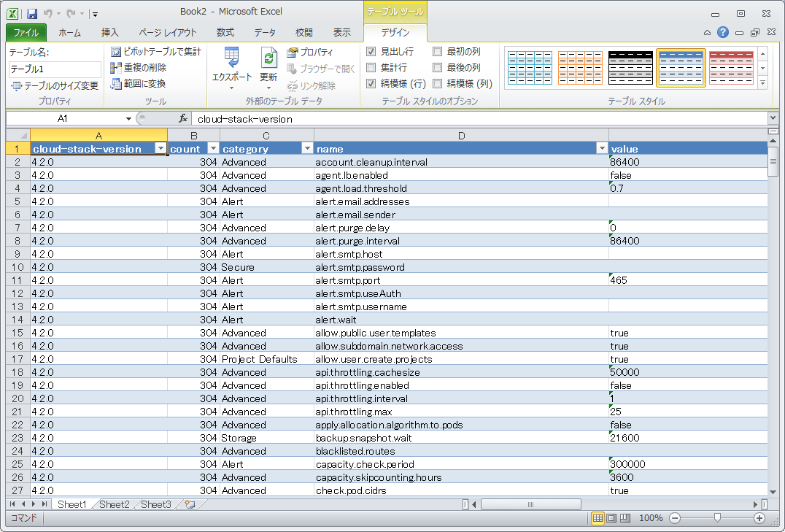Select light blue teal table style
Viewport: 785px width, 532px height.
(x=530, y=68)
